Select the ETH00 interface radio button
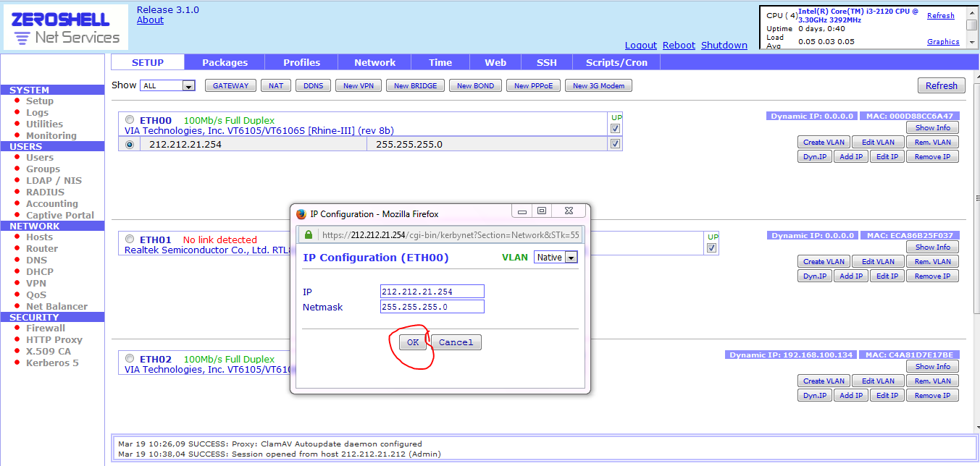This screenshot has height=466, width=980. (x=130, y=120)
